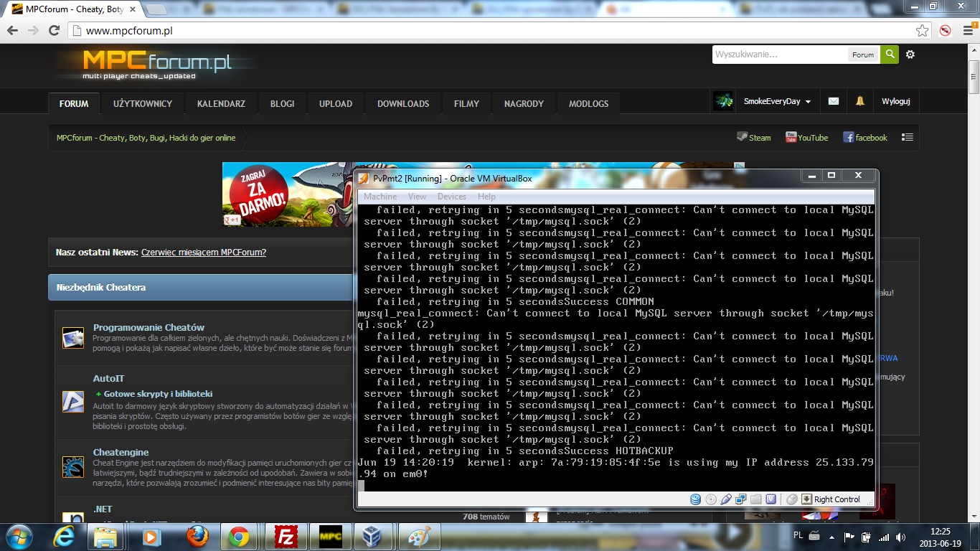
Task: Click the volume speaker icon in system tray
Action: 900,537
